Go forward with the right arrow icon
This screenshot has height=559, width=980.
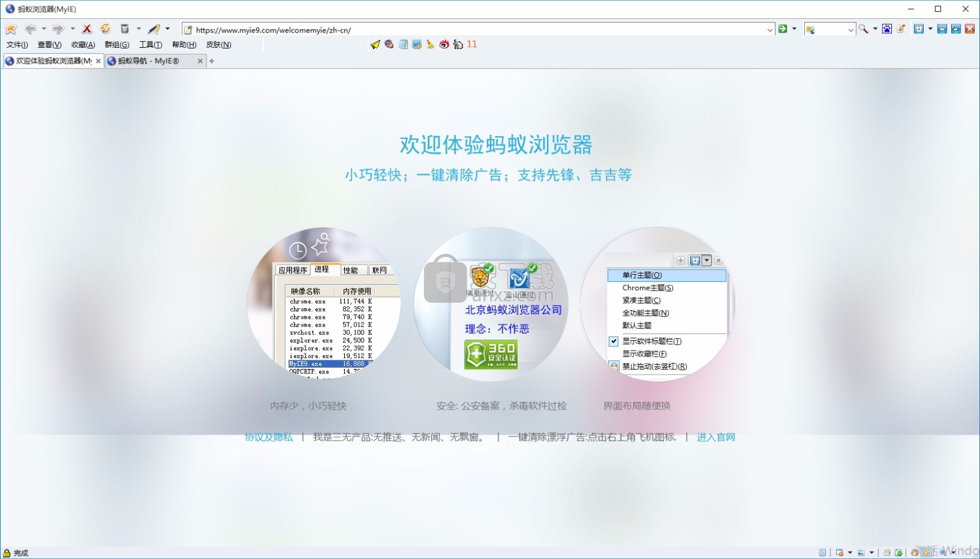tap(58, 29)
